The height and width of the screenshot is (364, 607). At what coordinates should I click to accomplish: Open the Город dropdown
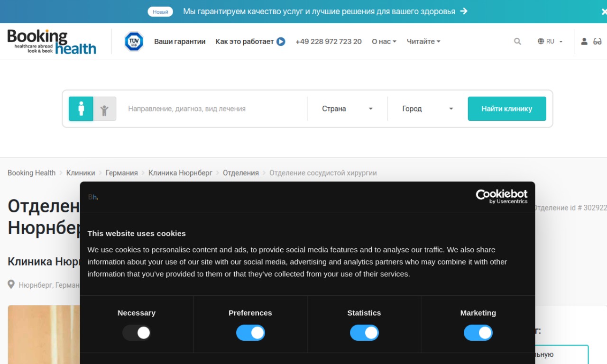pos(427,109)
